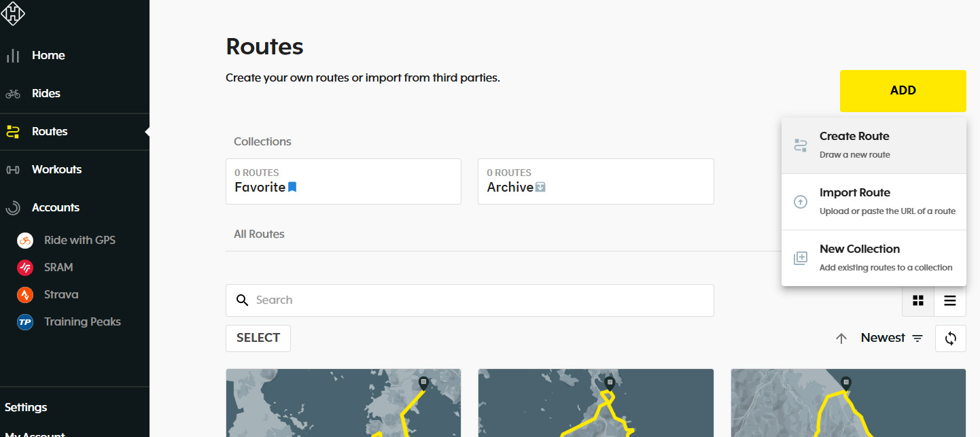Open the Newest sort dropdown
The width and height of the screenshot is (980, 437).
pyautogui.click(x=892, y=338)
